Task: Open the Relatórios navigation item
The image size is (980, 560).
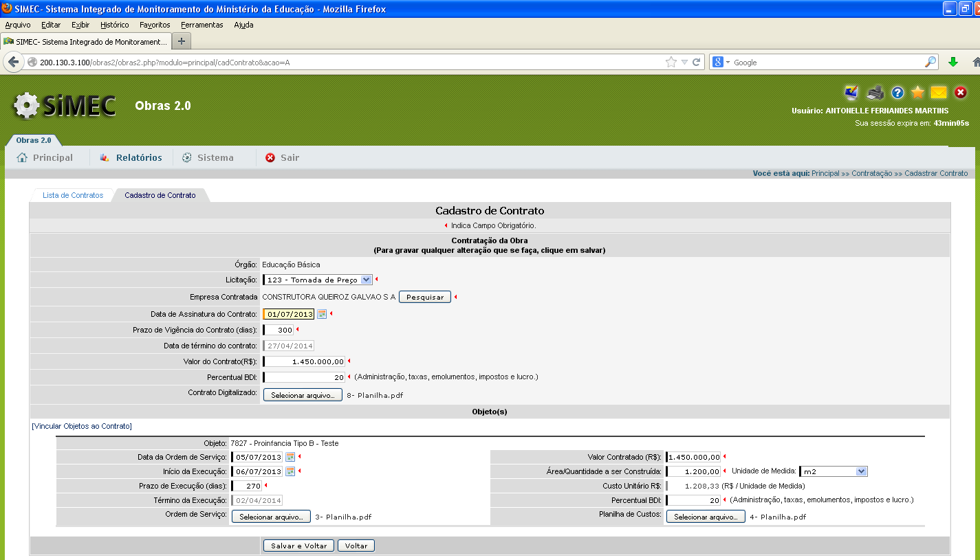Action: click(131, 157)
